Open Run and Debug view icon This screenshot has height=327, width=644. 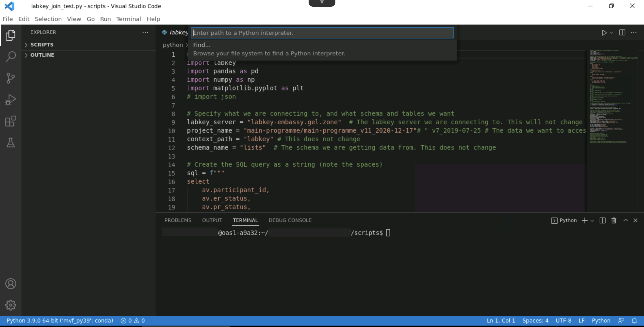11,100
